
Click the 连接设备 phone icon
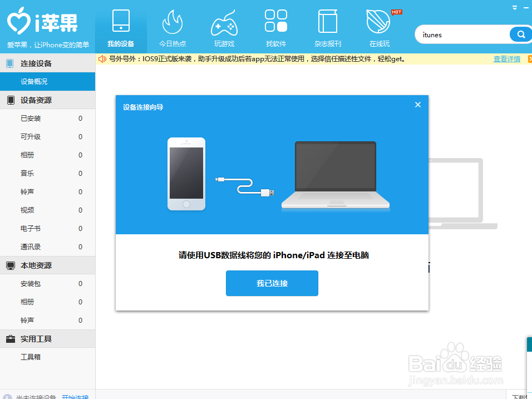coord(10,63)
